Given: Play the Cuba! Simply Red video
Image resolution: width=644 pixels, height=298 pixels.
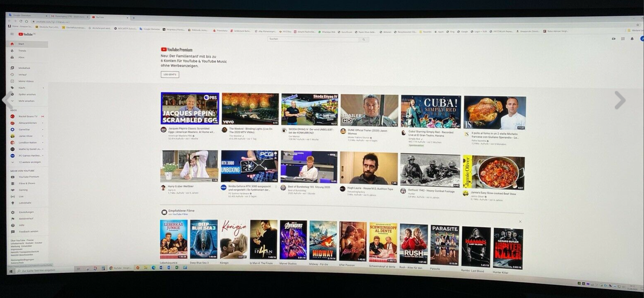Looking at the screenshot, I should coord(431,112).
